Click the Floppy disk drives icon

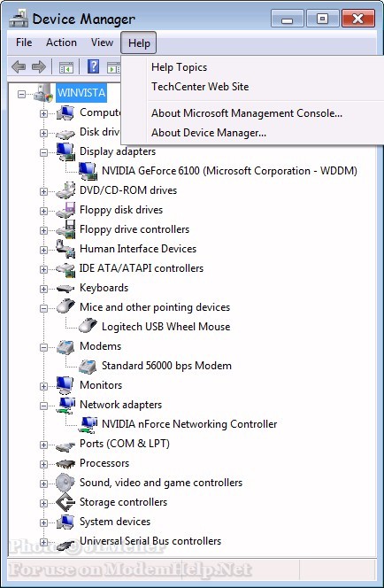click(65, 210)
